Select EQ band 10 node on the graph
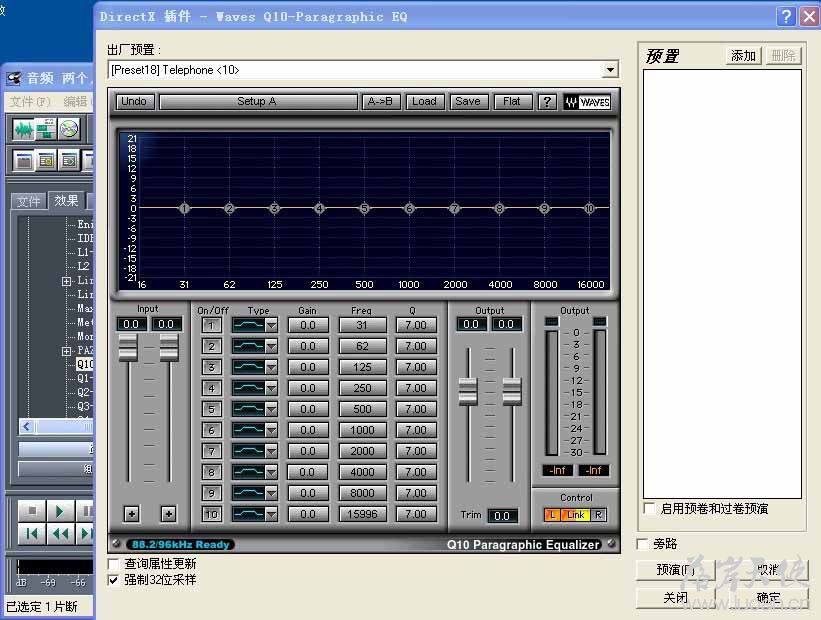This screenshot has height=620, width=821. 590,208
